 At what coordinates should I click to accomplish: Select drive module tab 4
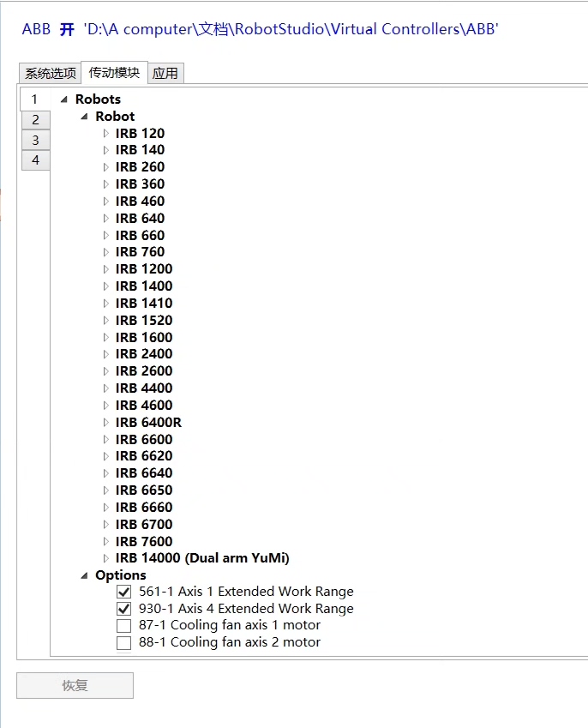point(36,160)
